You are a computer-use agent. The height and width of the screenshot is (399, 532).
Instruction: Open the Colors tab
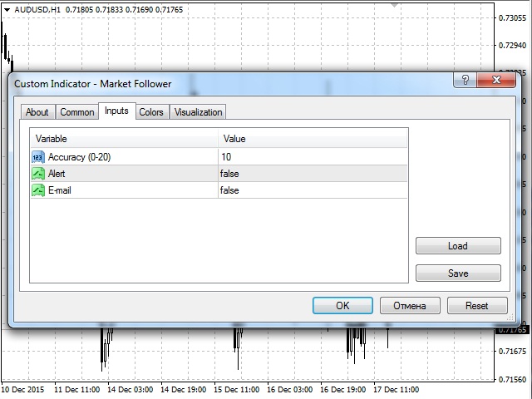pyautogui.click(x=151, y=112)
